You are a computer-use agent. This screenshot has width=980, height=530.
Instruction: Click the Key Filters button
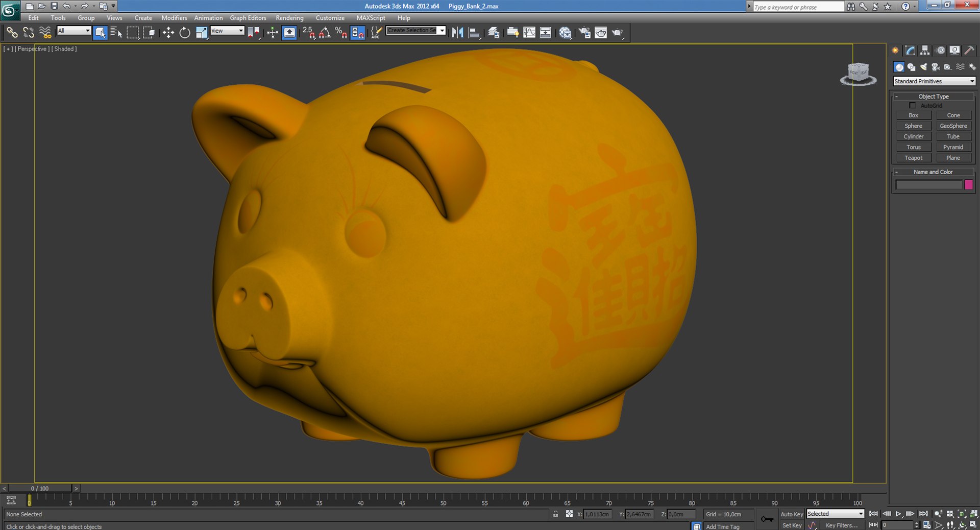click(x=842, y=525)
